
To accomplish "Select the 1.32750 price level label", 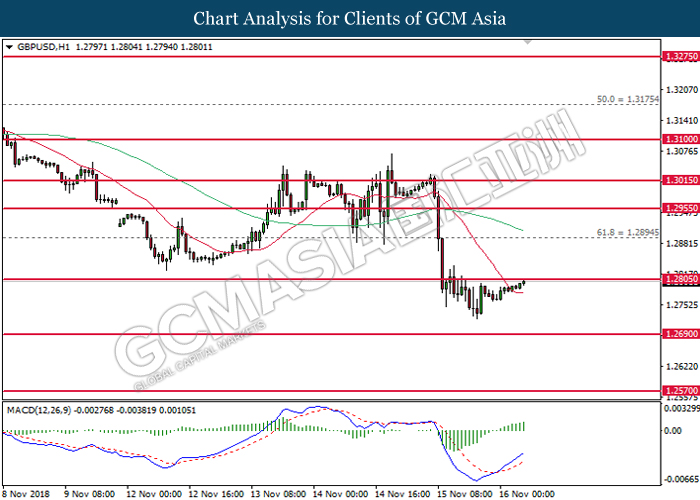I will pos(681,56).
